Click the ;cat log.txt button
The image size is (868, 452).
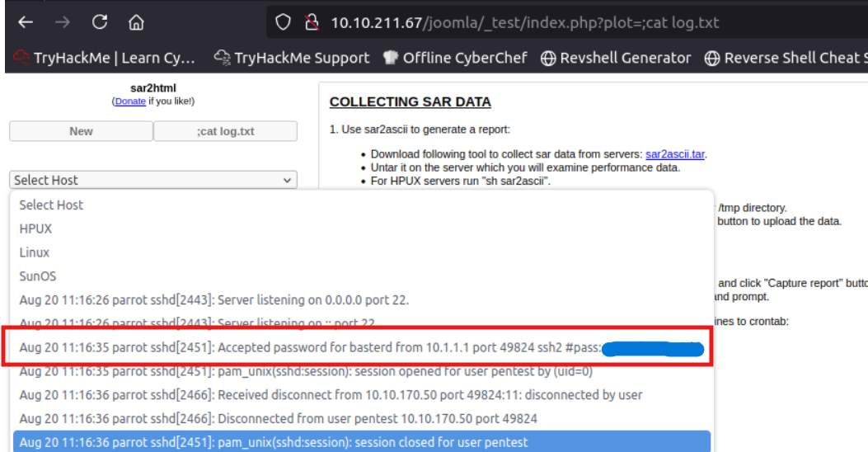pyautogui.click(x=225, y=131)
